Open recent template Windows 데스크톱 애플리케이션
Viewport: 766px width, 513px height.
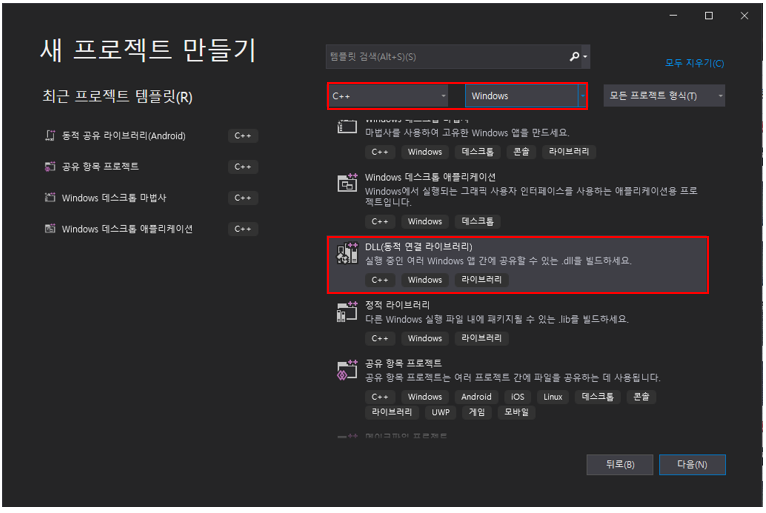pos(127,229)
